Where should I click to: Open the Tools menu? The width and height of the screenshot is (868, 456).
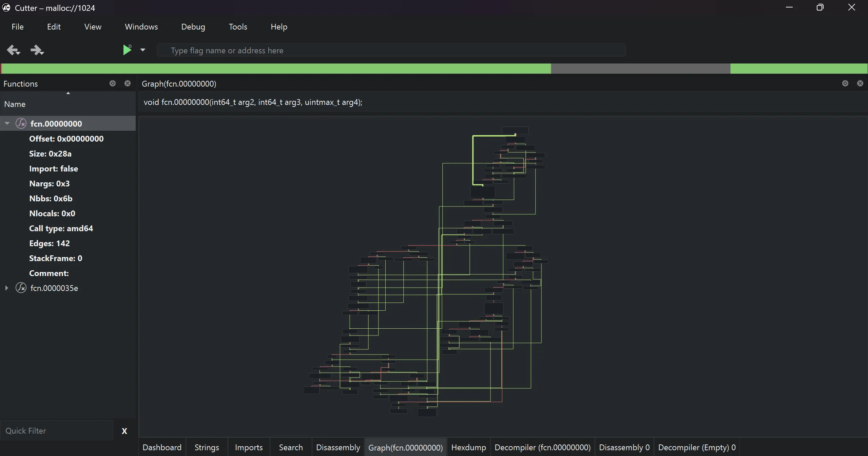pos(238,27)
